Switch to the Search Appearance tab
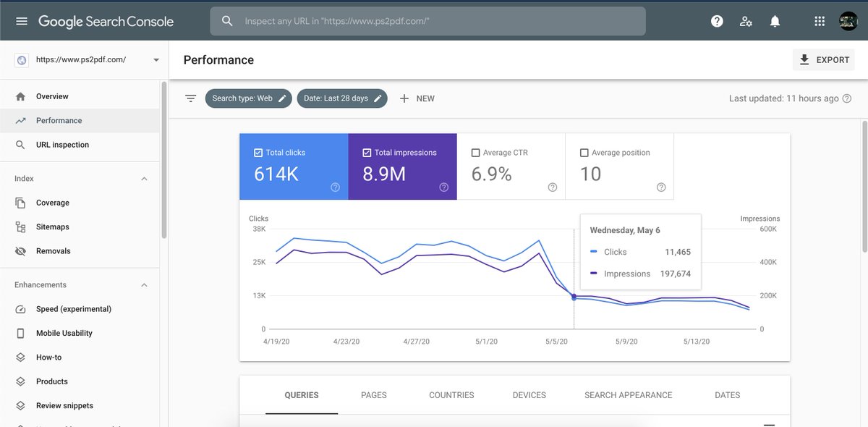 click(x=629, y=395)
